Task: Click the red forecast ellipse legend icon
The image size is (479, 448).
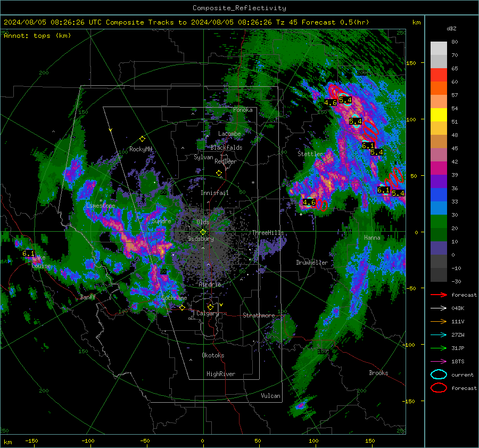Action: [439, 388]
